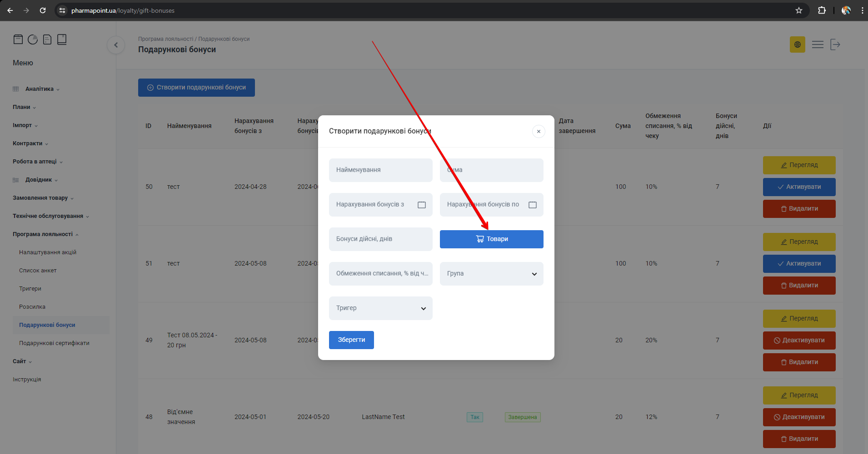Open the hamburger menu icon at top right
868x454 pixels.
[x=818, y=44]
